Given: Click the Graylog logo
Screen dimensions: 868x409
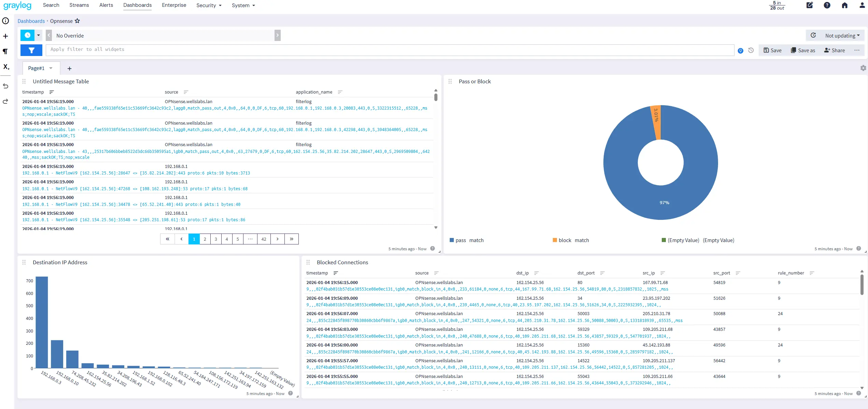Looking at the screenshot, I should click(17, 5).
